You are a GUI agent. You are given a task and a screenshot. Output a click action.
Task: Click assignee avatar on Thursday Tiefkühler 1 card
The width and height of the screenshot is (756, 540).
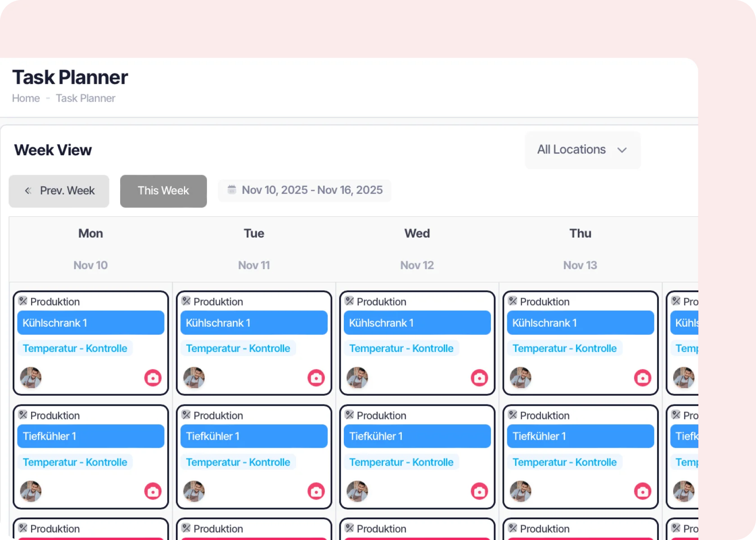click(521, 491)
